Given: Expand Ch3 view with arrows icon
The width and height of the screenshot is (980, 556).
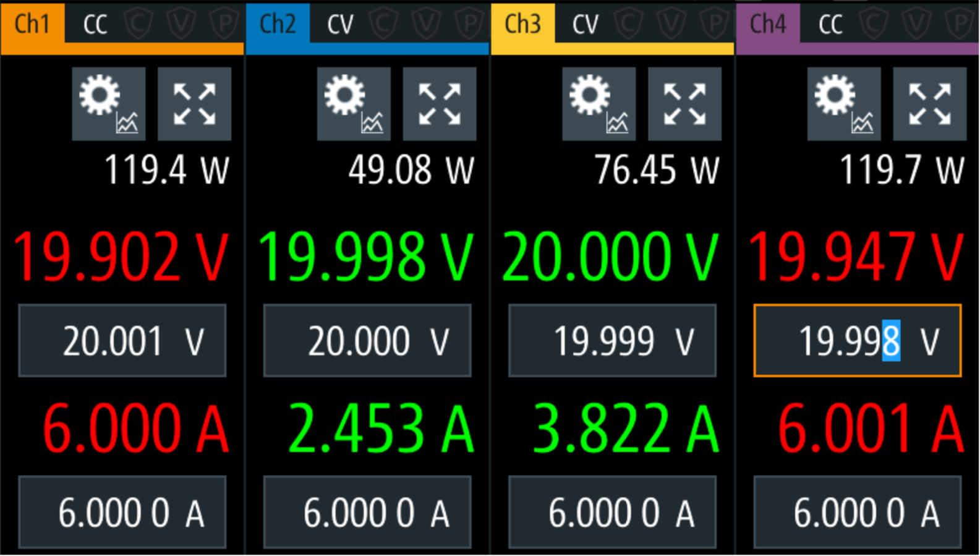Looking at the screenshot, I should tap(684, 104).
